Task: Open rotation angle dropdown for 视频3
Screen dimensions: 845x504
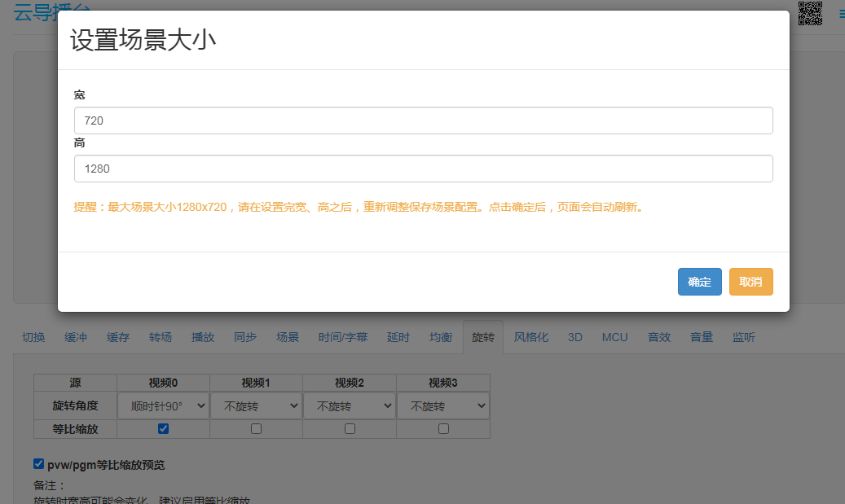Action: (443, 406)
